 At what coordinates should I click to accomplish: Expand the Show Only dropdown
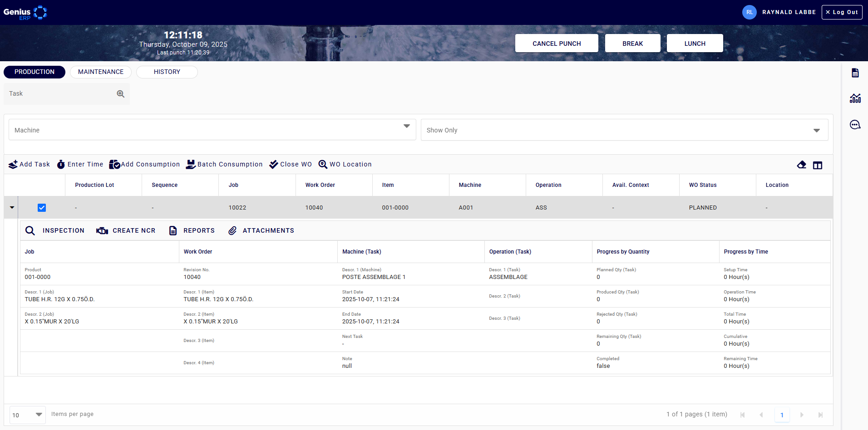(x=624, y=130)
